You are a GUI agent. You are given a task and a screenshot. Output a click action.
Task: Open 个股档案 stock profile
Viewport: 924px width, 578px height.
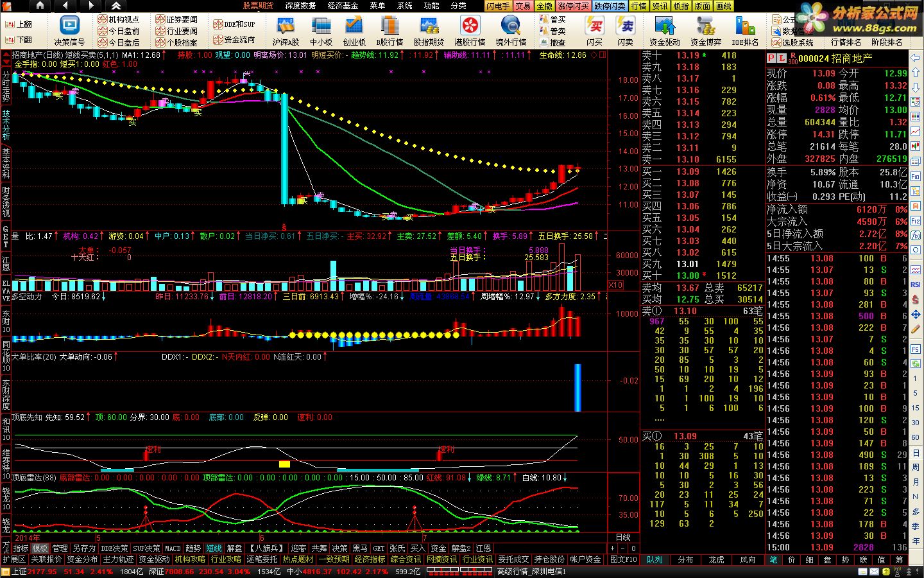(176, 42)
